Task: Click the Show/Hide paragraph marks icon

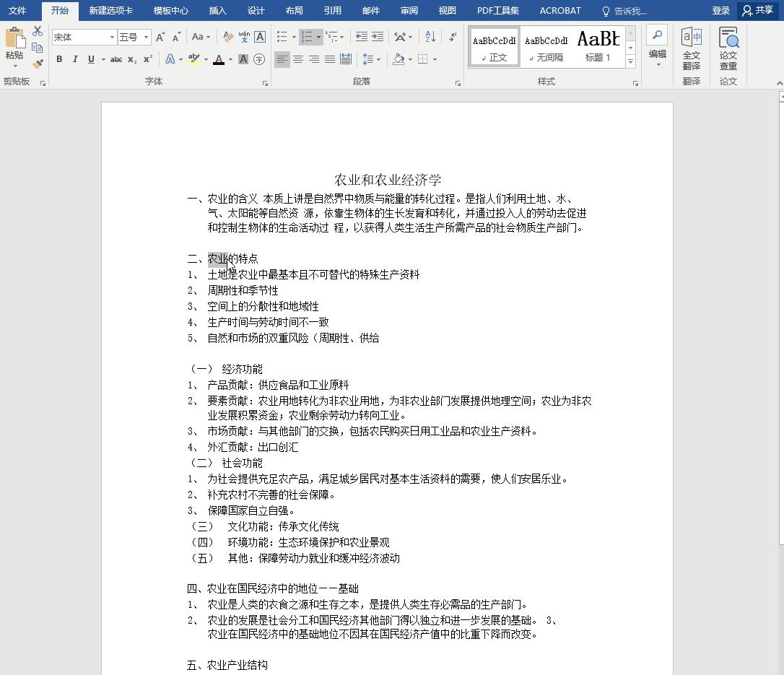Action: click(x=453, y=36)
